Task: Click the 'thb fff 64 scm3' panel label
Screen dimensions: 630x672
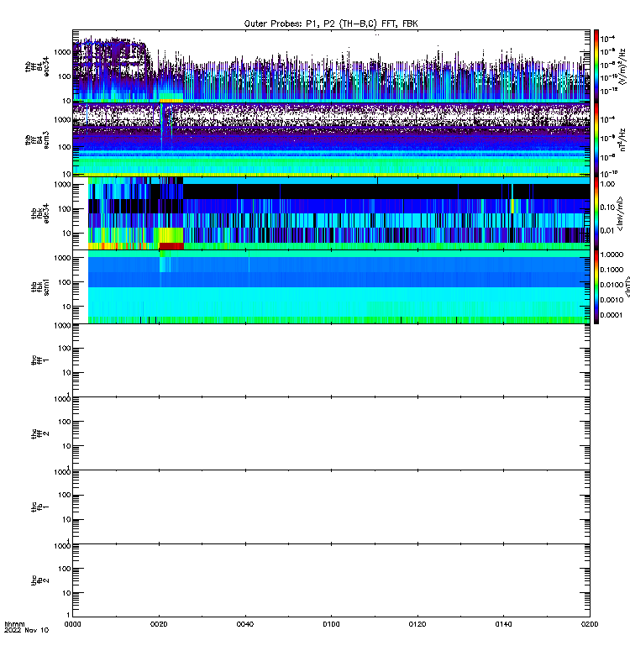Action: [x=37, y=140]
